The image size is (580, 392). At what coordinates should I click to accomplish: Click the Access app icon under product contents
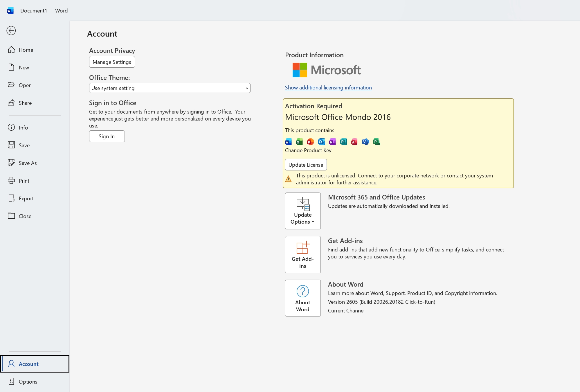[x=354, y=142]
